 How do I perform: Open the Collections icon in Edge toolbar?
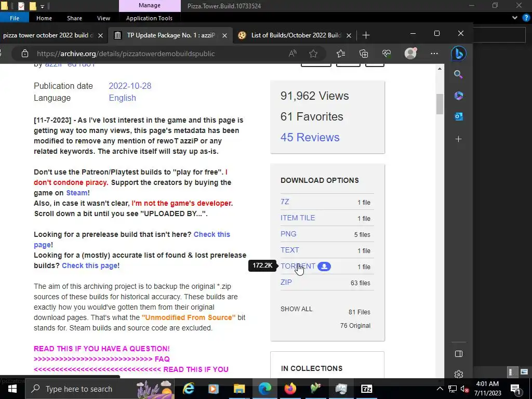tap(363, 54)
